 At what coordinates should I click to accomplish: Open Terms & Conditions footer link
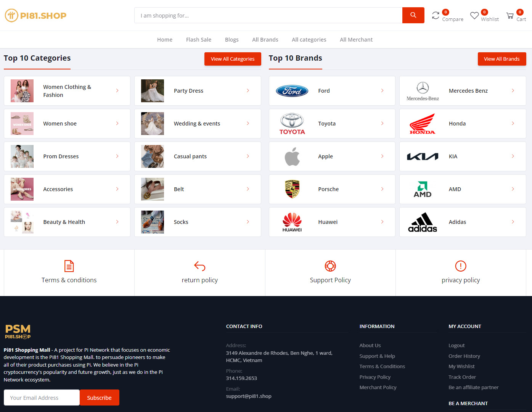382,367
